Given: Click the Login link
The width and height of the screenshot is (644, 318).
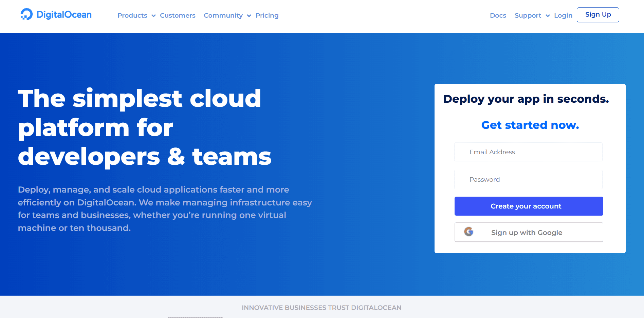Looking at the screenshot, I should [563, 15].
